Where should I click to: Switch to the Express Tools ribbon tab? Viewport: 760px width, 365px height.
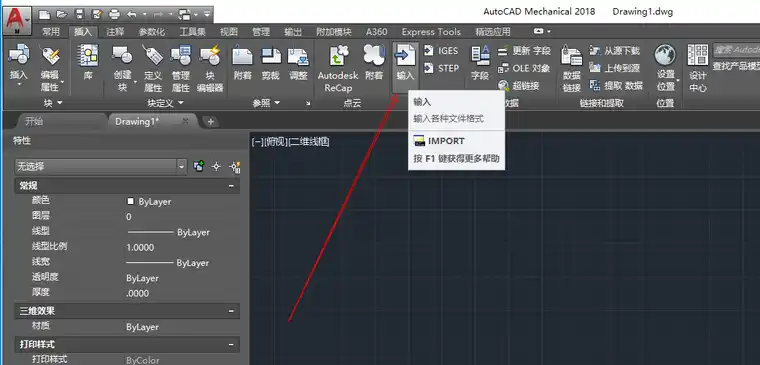click(x=431, y=32)
